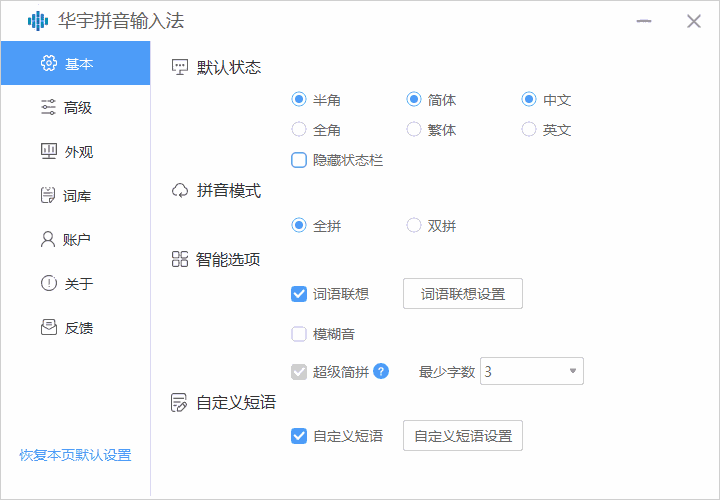The image size is (720, 500).
Task: Click the 华宇拼音输入法 logo icon
Action: coord(38,21)
